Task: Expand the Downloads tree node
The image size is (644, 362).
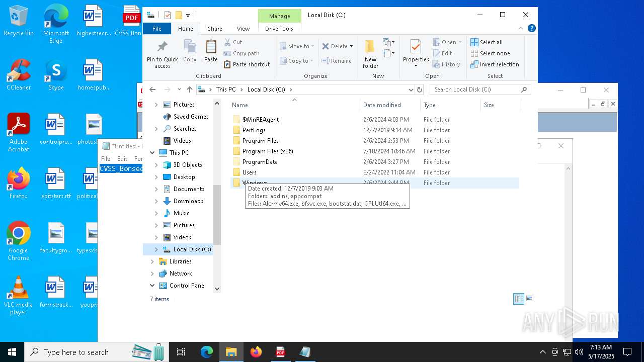Action: pos(156,201)
